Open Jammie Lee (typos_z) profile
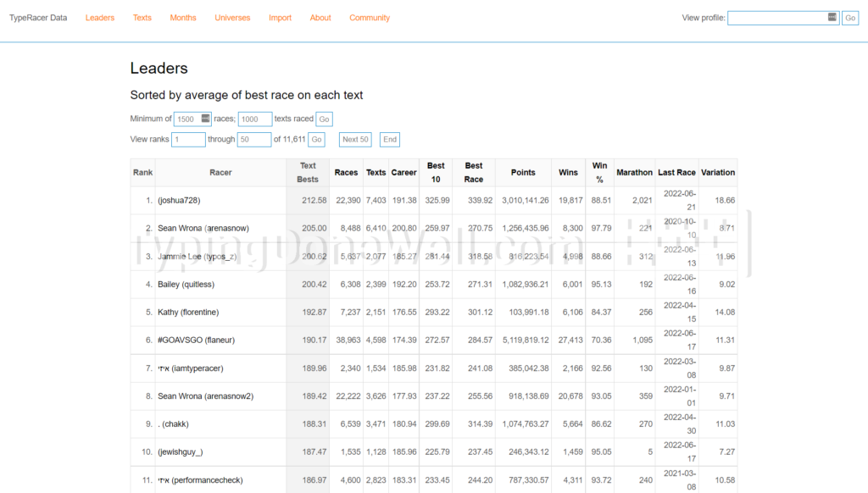 tap(197, 256)
